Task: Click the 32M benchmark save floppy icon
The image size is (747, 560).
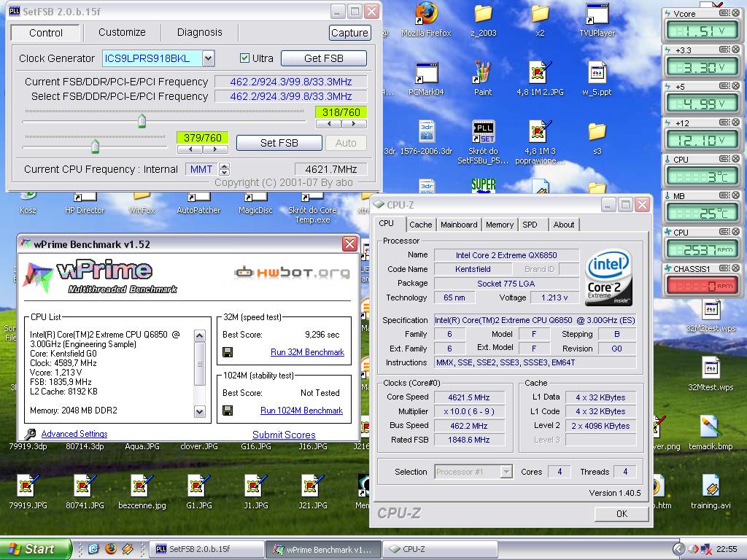Action: [228, 352]
